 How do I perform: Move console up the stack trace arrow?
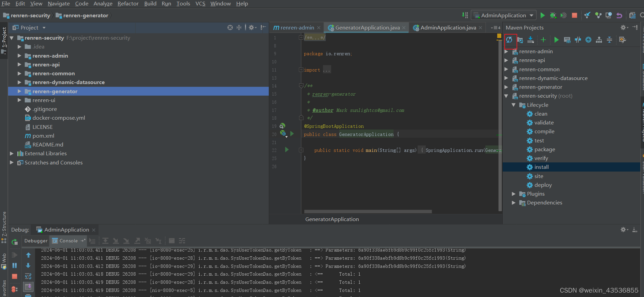[x=28, y=255]
